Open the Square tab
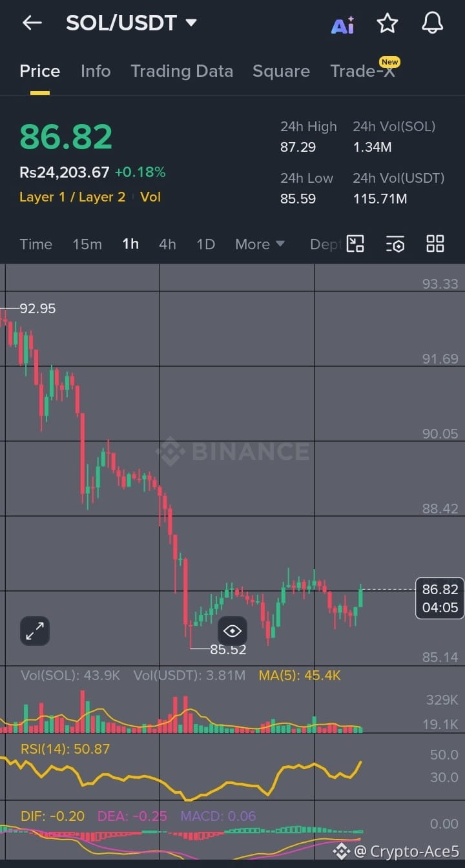The width and height of the screenshot is (465, 868). [281, 71]
